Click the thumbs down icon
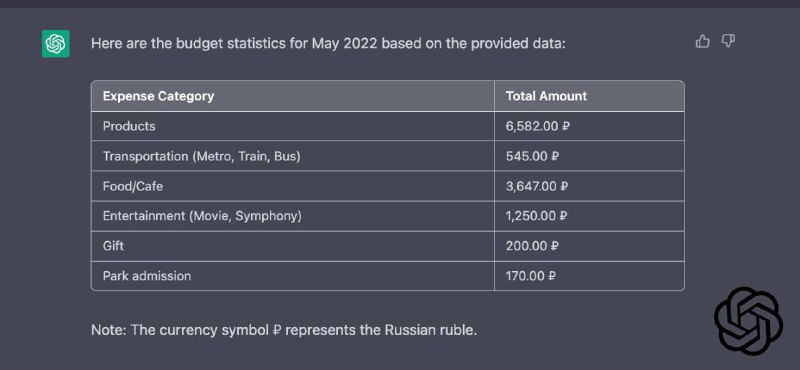The width and height of the screenshot is (800, 370). coord(728,41)
